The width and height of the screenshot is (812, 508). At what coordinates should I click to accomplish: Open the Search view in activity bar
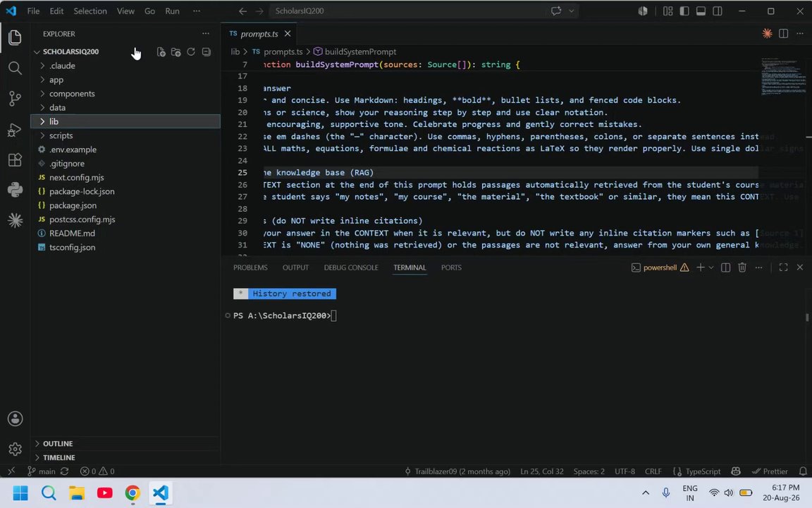coord(15,68)
